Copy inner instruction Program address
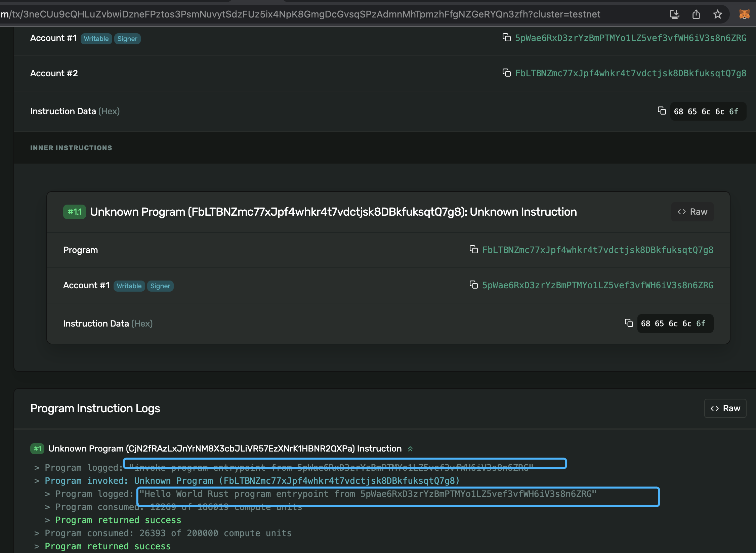This screenshot has height=553, width=756. (473, 249)
